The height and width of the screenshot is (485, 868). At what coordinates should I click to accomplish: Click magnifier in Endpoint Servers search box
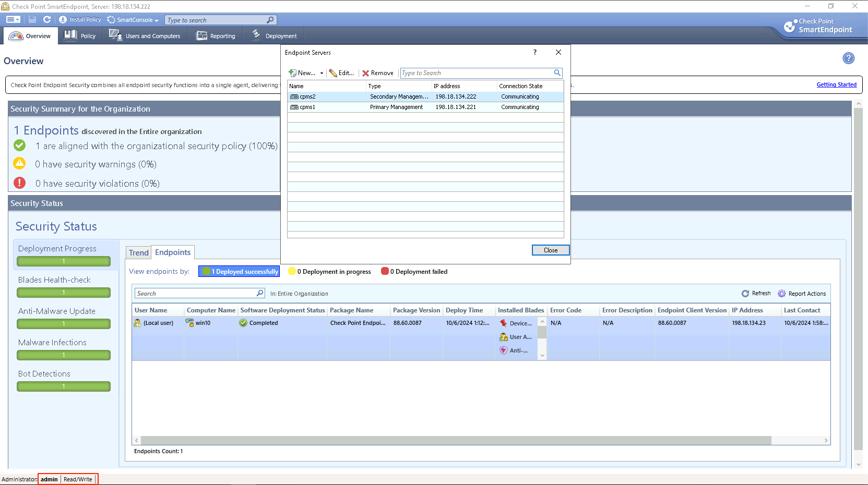[x=557, y=73]
